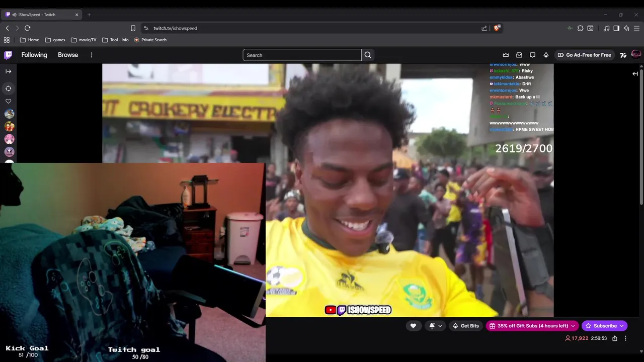Open 35% off Gift Subs dropdown
644x362 pixels.
532,326
